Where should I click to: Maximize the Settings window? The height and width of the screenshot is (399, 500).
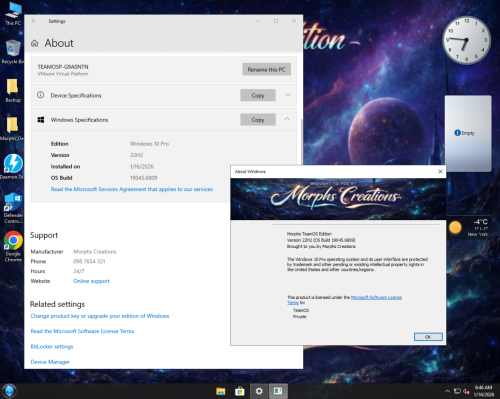pyautogui.click(x=276, y=21)
